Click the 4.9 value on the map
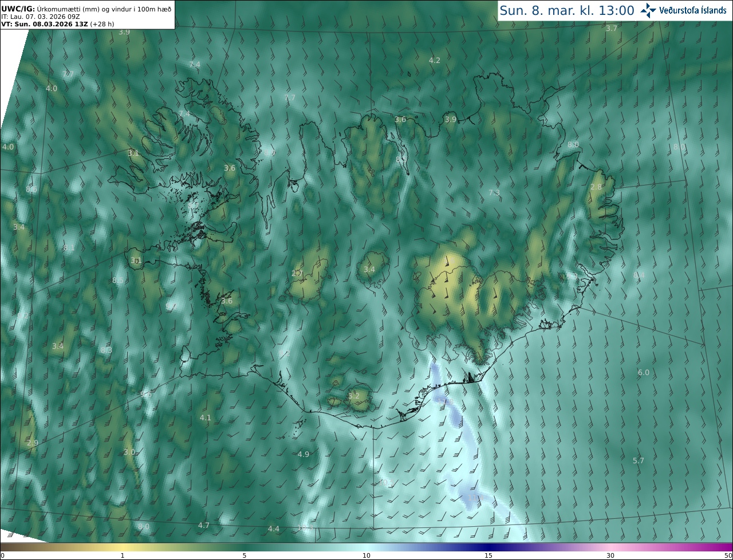 304,454
